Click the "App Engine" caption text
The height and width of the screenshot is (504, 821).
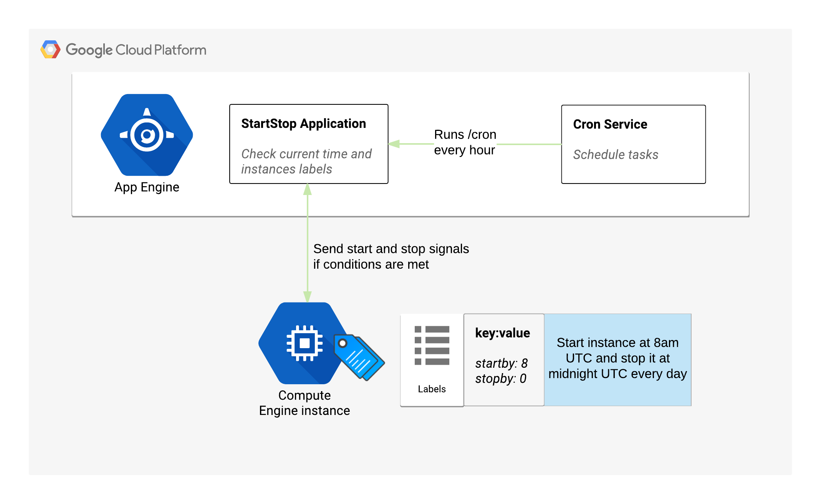coord(147,187)
